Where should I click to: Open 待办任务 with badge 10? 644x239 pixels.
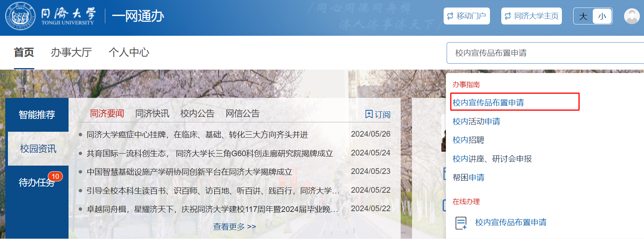[x=37, y=183]
